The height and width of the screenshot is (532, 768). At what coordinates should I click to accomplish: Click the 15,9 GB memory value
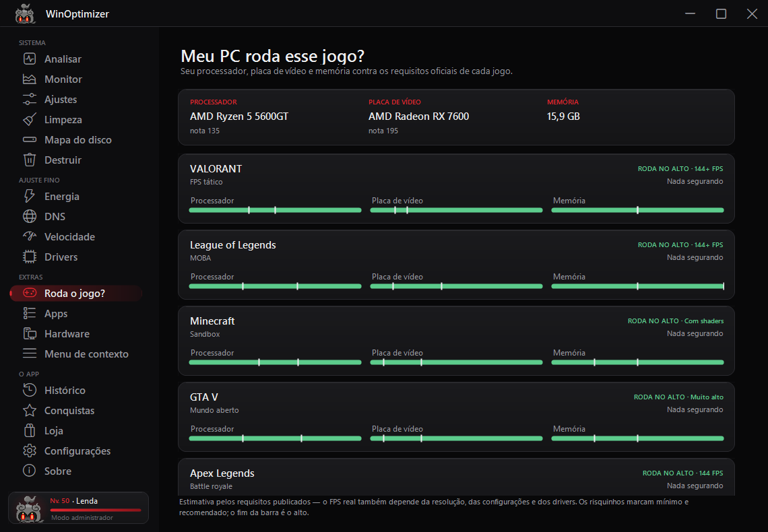click(563, 117)
